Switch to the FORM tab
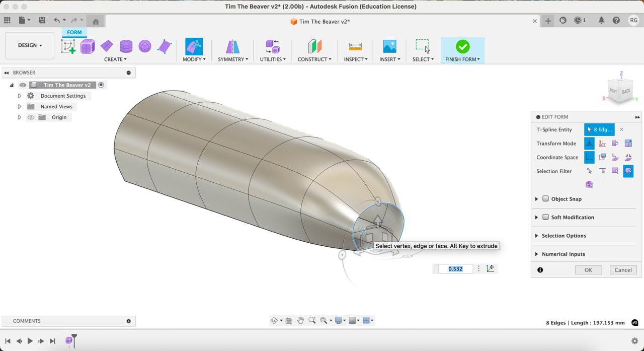 (x=74, y=32)
